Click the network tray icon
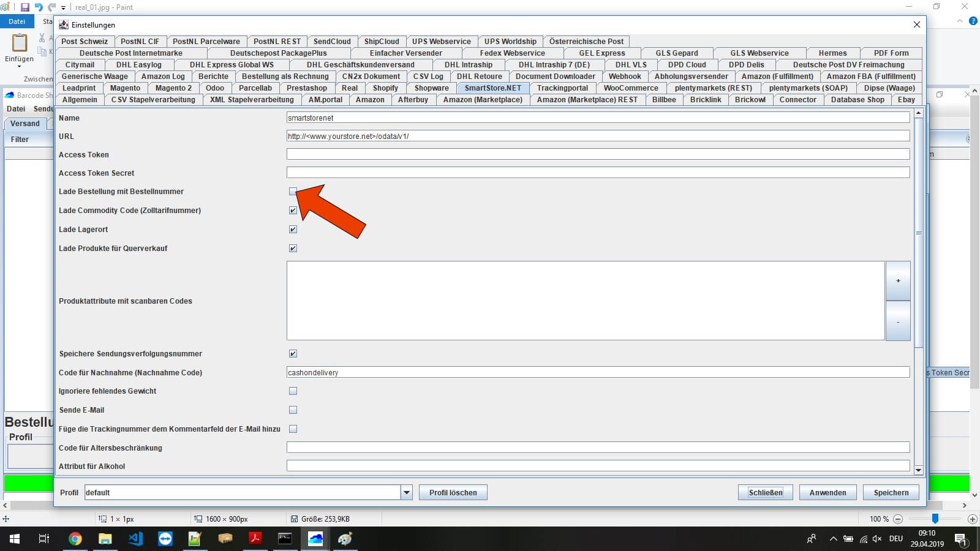980x551 pixels. tap(863, 539)
